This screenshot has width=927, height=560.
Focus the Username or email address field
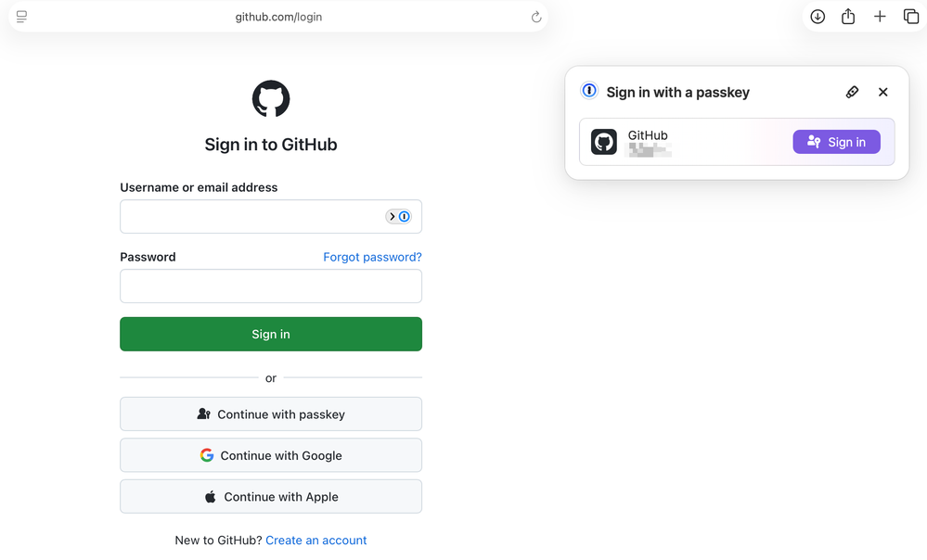pyautogui.click(x=251, y=217)
